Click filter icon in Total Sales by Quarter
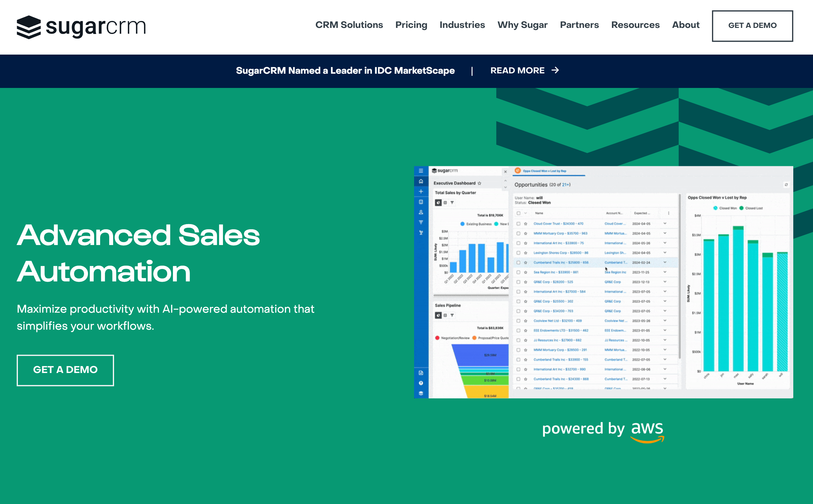Viewport: 813px width, 504px height. (x=452, y=203)
